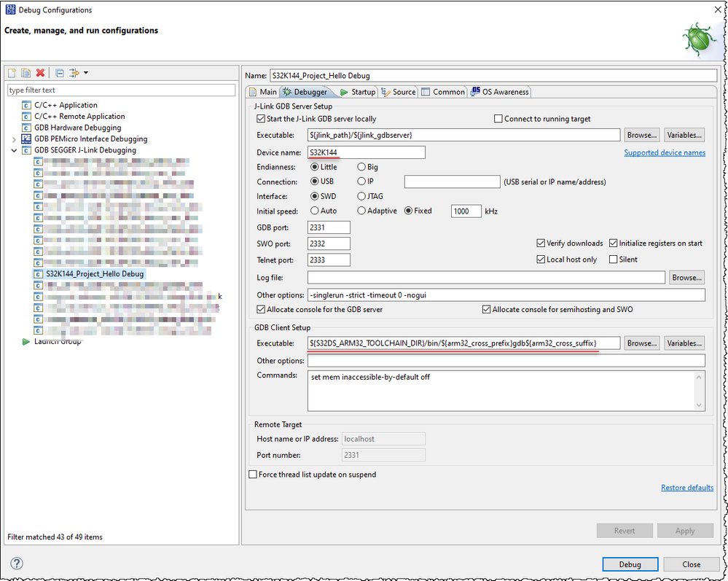Click the Close button
Image resolution: width=728 pixels, height=581 pixels.
[692, 564]
